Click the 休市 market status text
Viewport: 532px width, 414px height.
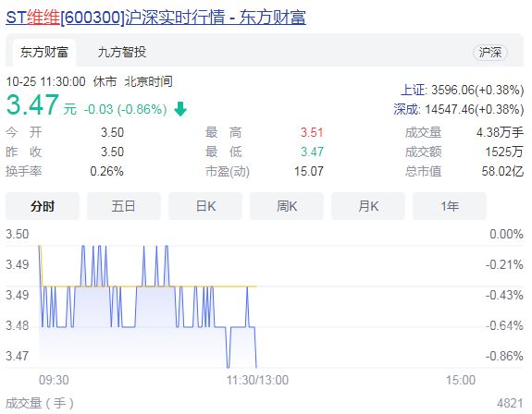(x=105, y=81)
